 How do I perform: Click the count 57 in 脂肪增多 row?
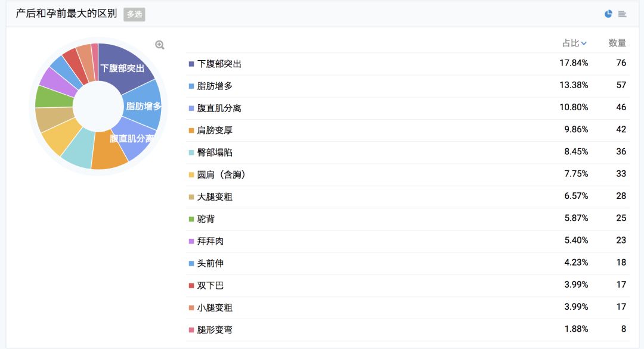[621, 85]
